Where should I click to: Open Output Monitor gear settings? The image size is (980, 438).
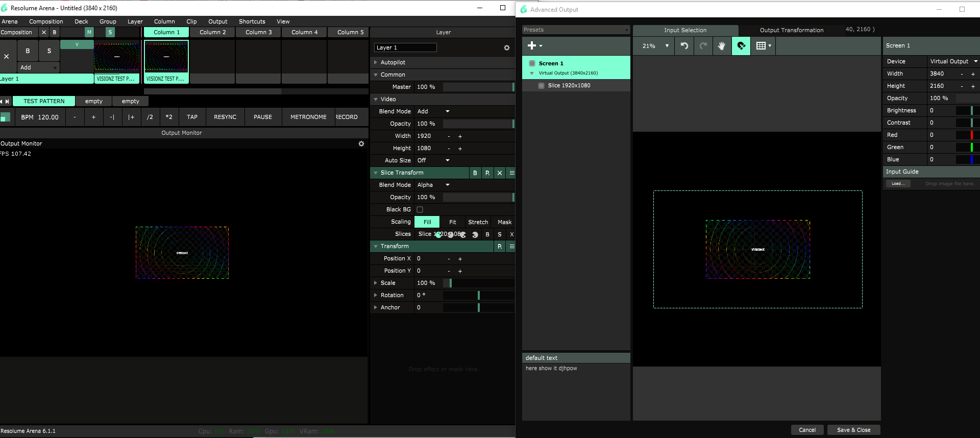pos(361,144)
